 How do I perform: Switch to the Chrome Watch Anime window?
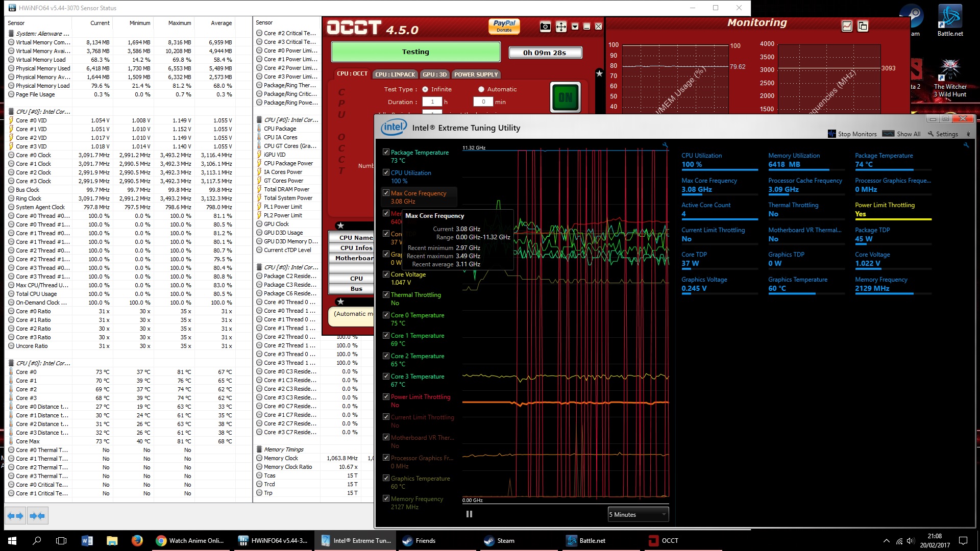pyautogui.click(x=190, y=540)
